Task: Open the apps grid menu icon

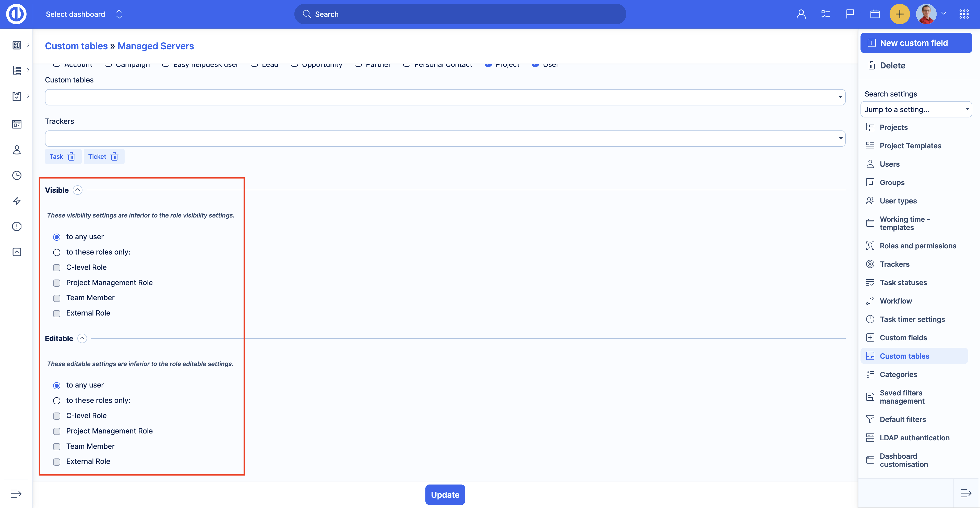Action: pos(964,15)
